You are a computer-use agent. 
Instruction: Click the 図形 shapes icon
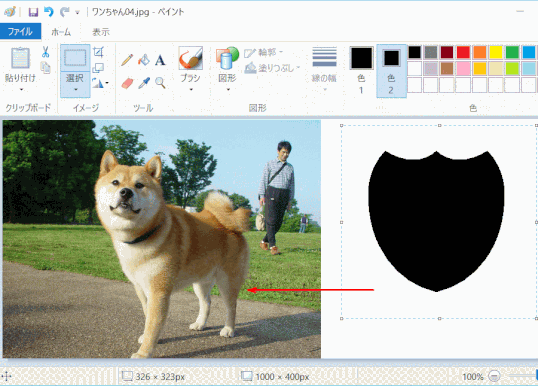(x=227, y=58)
